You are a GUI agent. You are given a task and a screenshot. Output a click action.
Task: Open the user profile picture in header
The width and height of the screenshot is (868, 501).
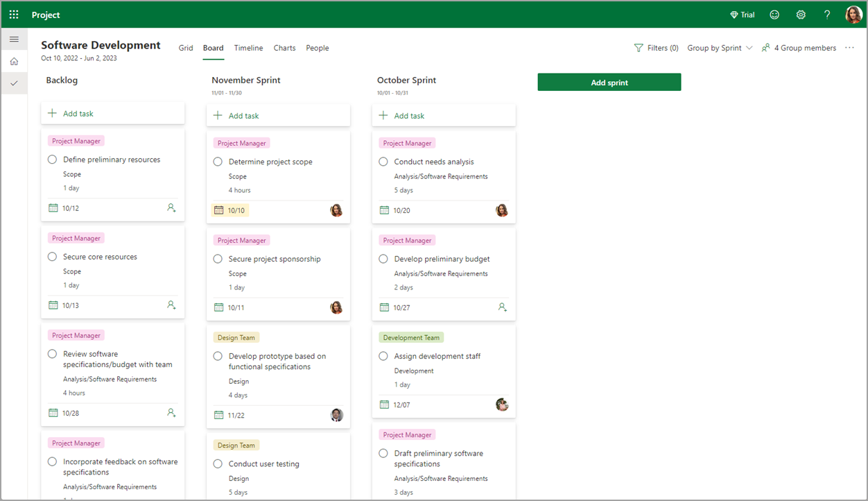(x=853, y=15)
